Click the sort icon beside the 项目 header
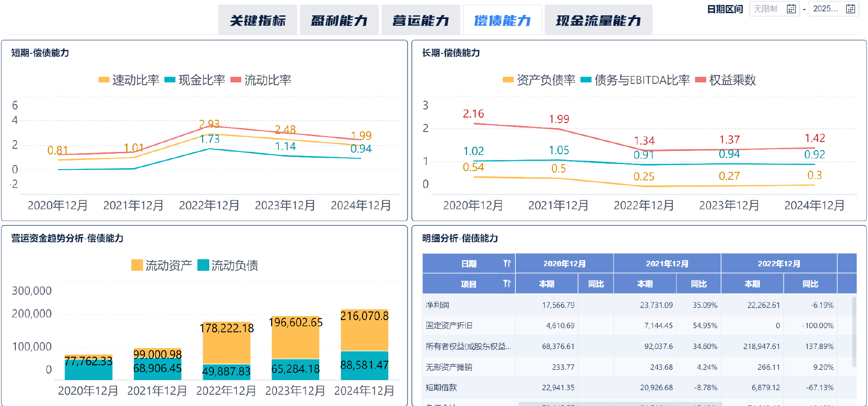The image size is (868, 406). (x=507, y=283)
